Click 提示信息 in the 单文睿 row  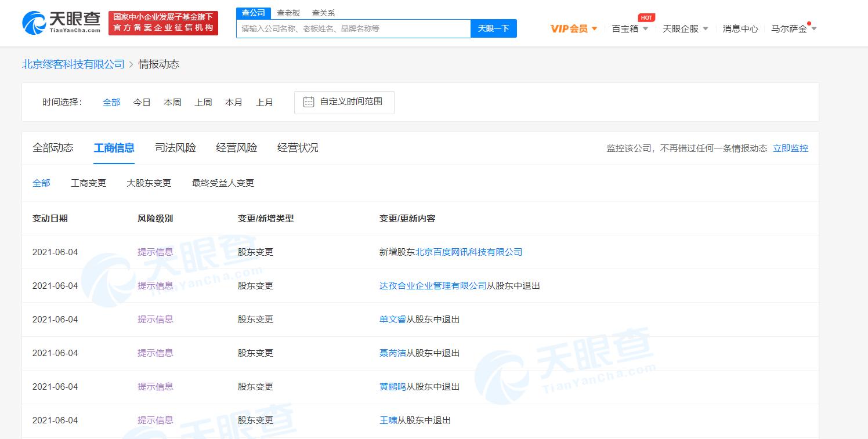coord(155,320)
